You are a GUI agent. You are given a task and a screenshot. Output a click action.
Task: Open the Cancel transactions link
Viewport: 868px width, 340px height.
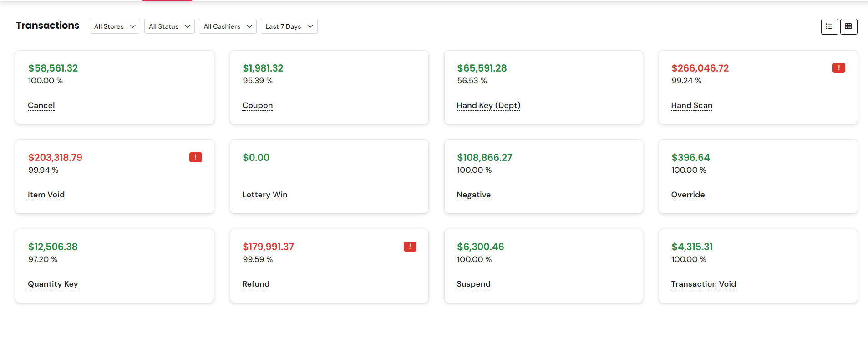41,105
